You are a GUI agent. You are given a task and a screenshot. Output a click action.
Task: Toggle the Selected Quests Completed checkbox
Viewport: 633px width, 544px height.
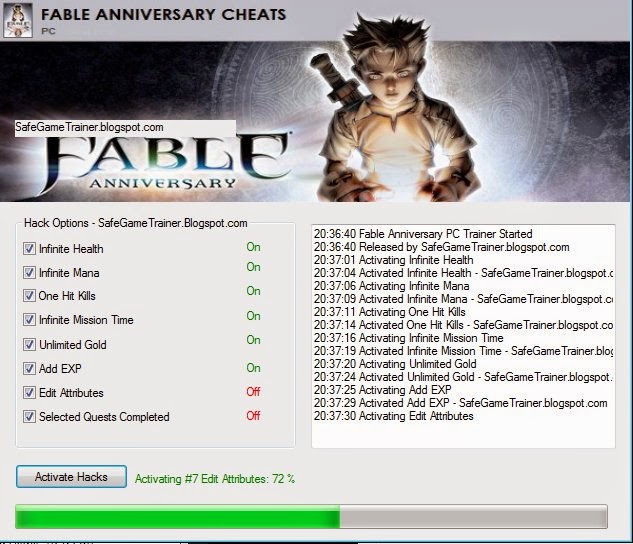(x=29, y=416)
